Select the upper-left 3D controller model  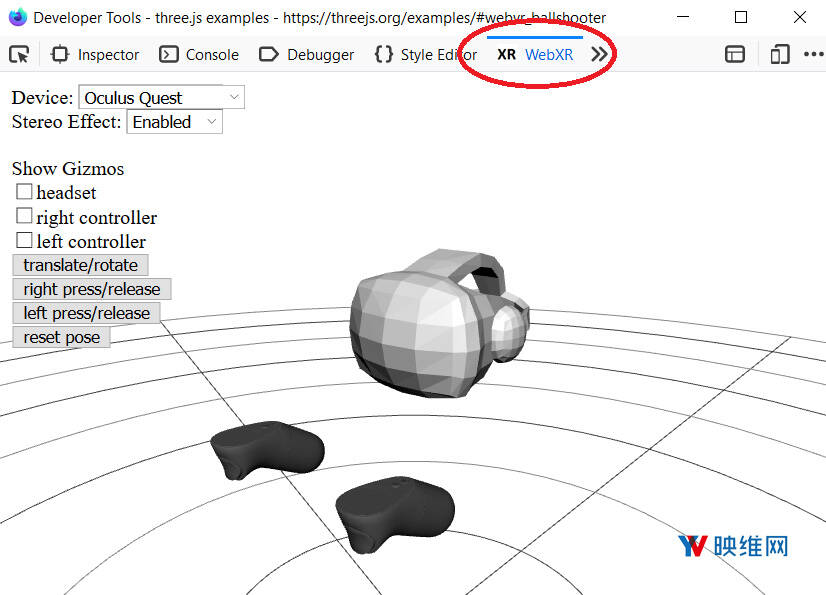(267, 449)
